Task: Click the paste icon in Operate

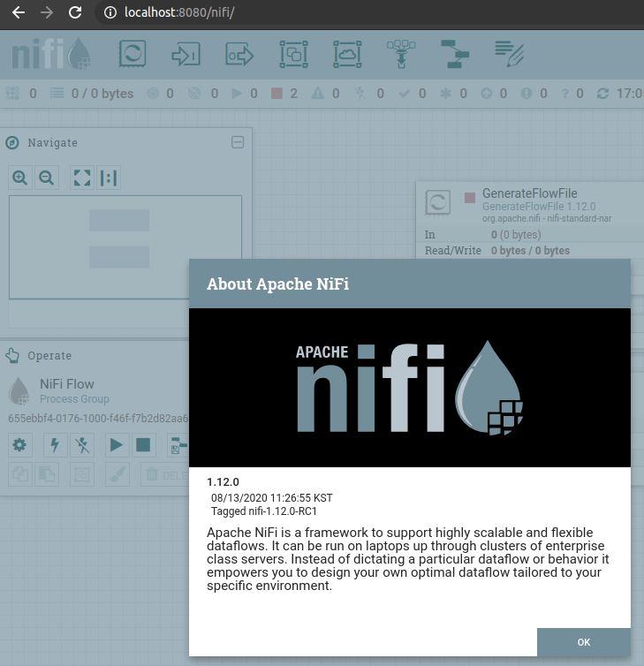Action: pyautogui.click(x=46, y=474)
